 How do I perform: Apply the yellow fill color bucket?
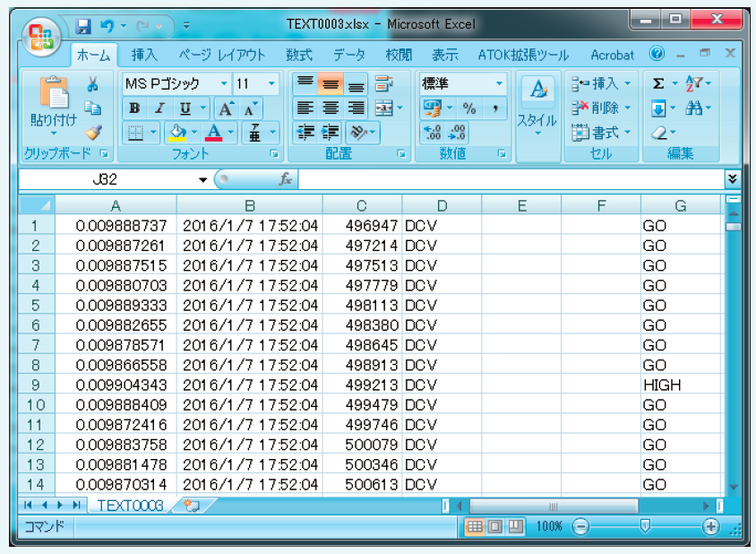tap(177, 133)
